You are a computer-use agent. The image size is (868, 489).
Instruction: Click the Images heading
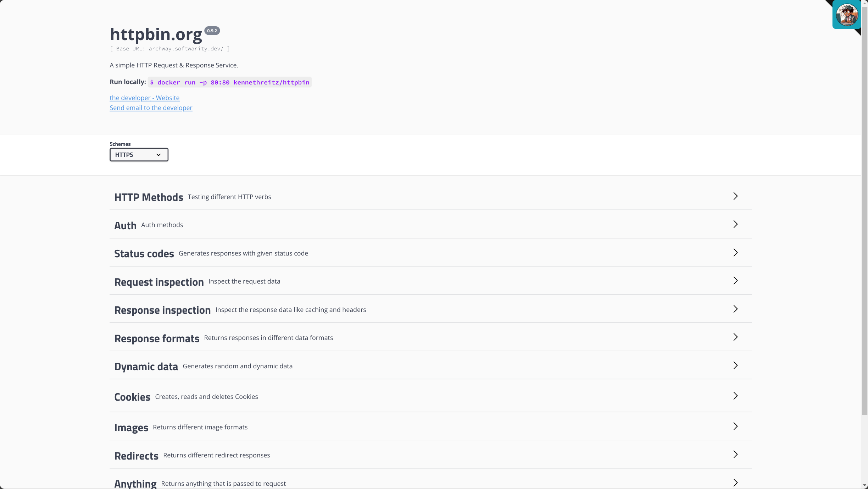[131, 428]
